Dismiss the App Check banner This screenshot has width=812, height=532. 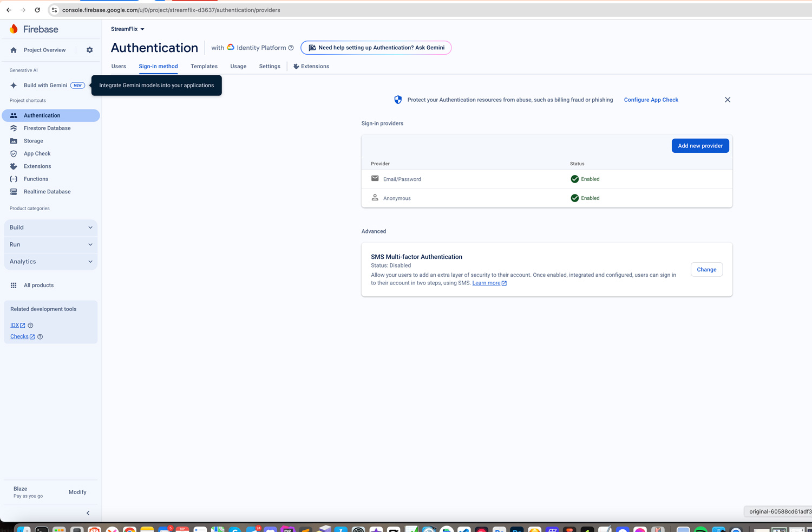(x=728, y=100)
